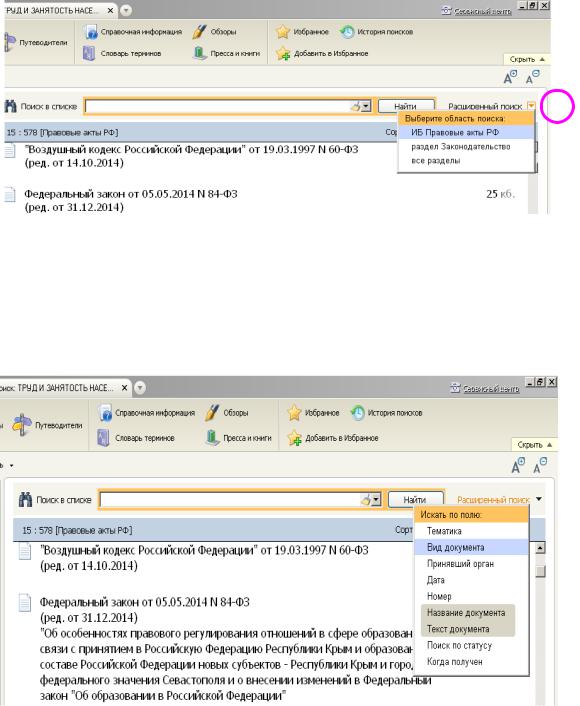Choose Тематика search field
Screen dimensions: 580x706
click(x=471, y=531)
